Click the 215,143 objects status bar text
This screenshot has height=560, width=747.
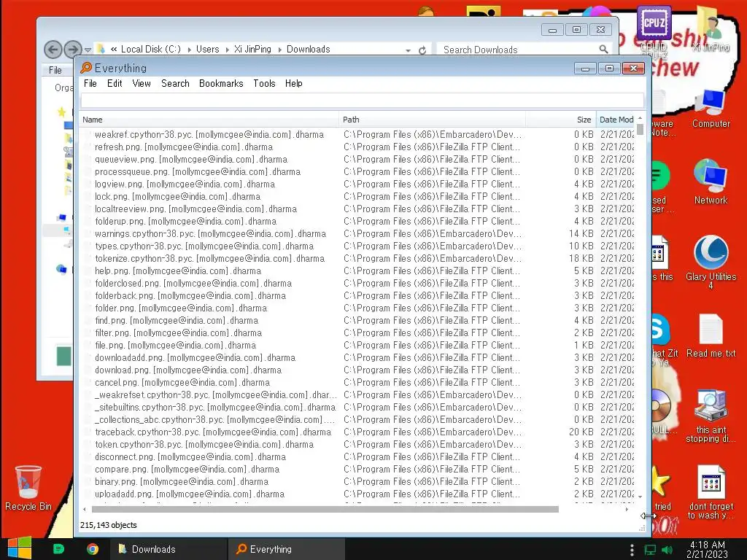(109, 525)
